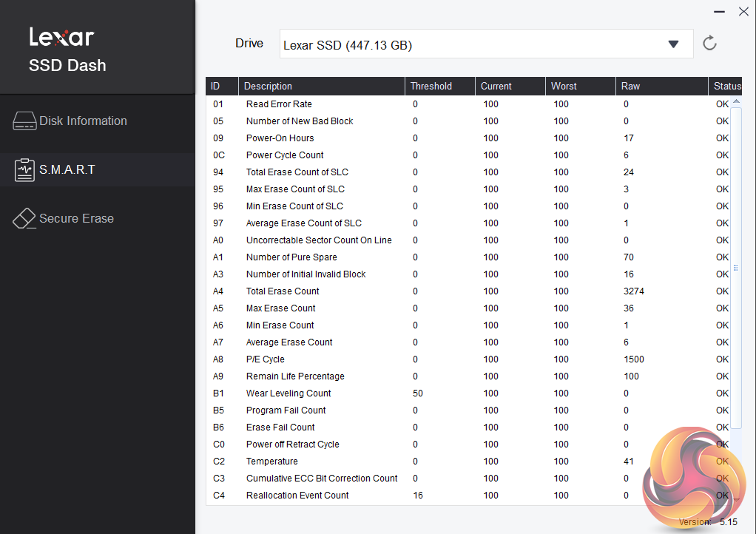Select the Temperature row
This screenshot has width=756, height=534.
(468, 462)
